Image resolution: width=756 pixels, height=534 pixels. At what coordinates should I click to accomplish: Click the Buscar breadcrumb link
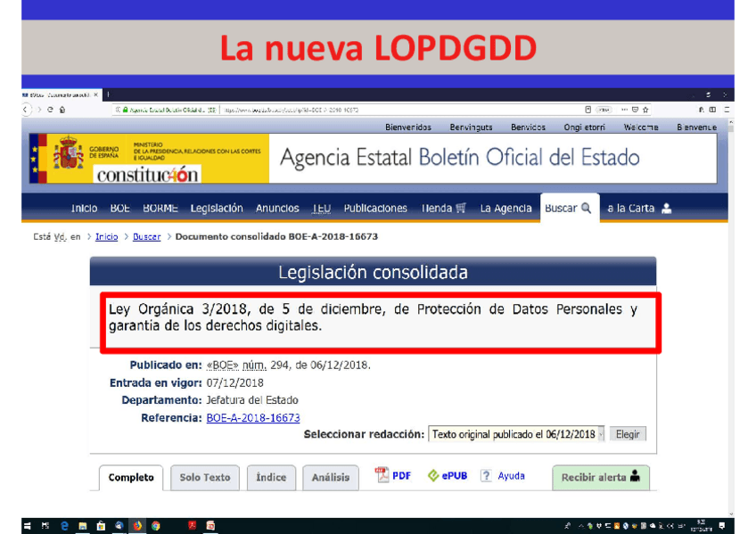tap(146, 236)
